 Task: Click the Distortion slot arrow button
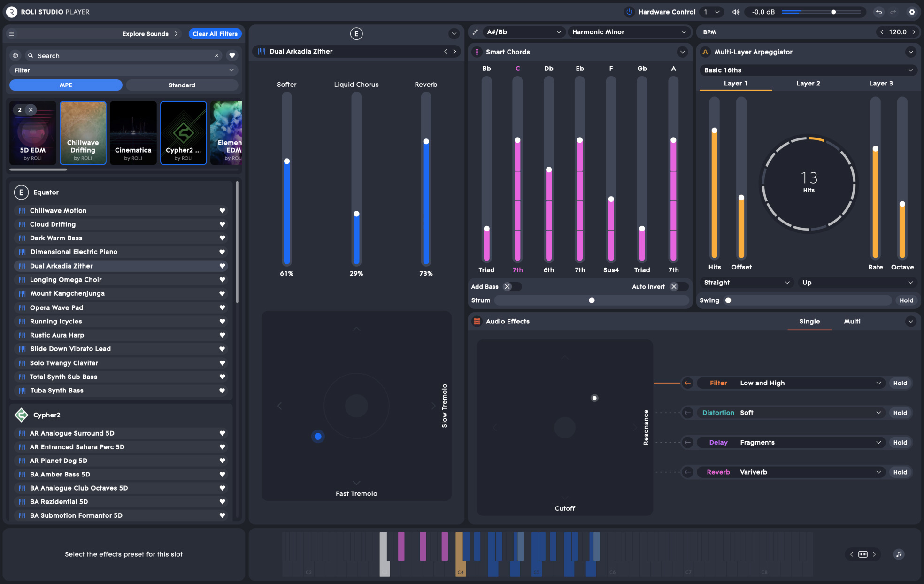point(687,413)
